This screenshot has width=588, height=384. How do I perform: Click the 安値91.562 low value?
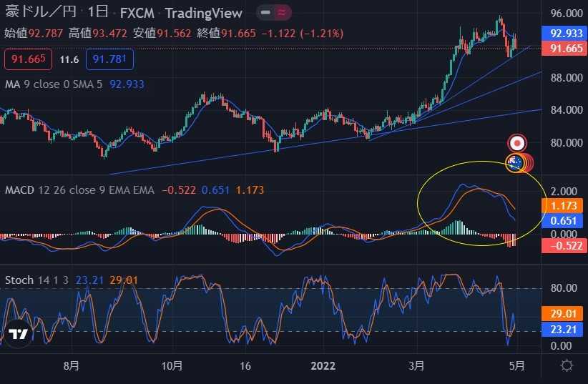pos(162,34)
